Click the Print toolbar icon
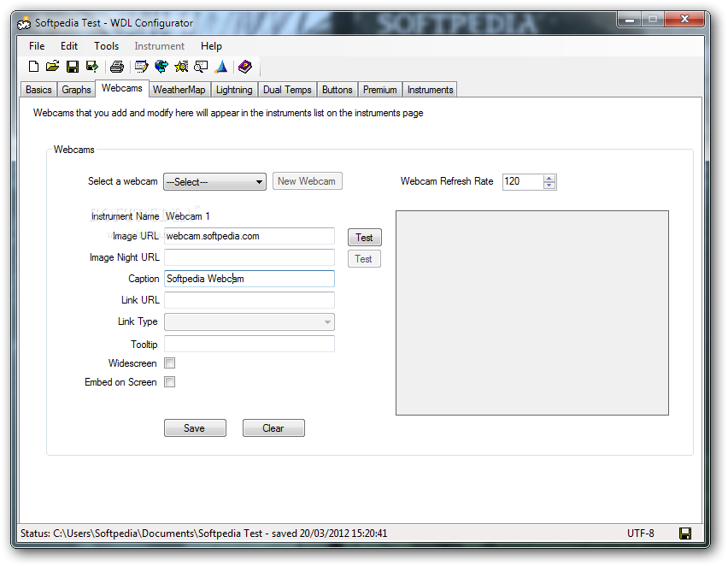 pyautogui.click(x=117, y=67)
